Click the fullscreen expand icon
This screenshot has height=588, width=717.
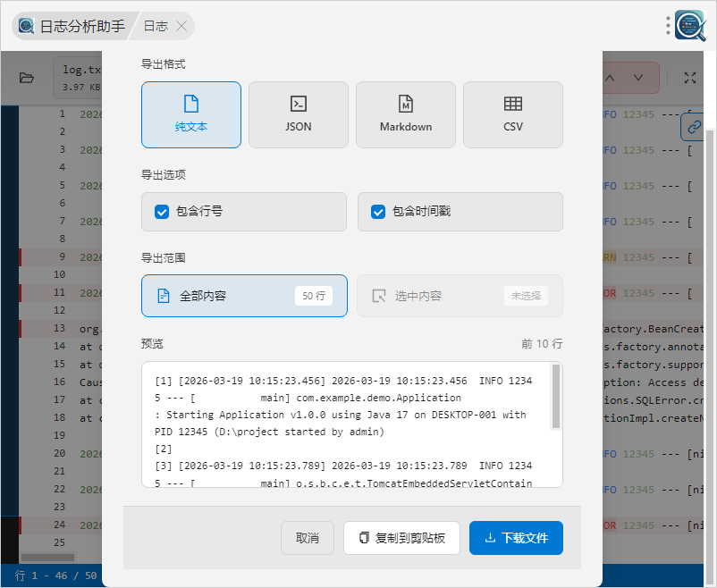689,78
